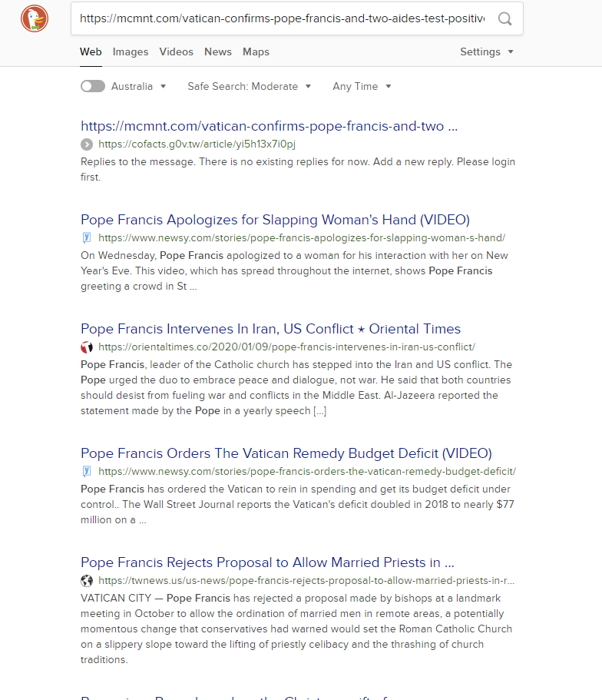Switch to the Maps tab
This screenshot has height=700, width=602.
(x=256, y=51)
